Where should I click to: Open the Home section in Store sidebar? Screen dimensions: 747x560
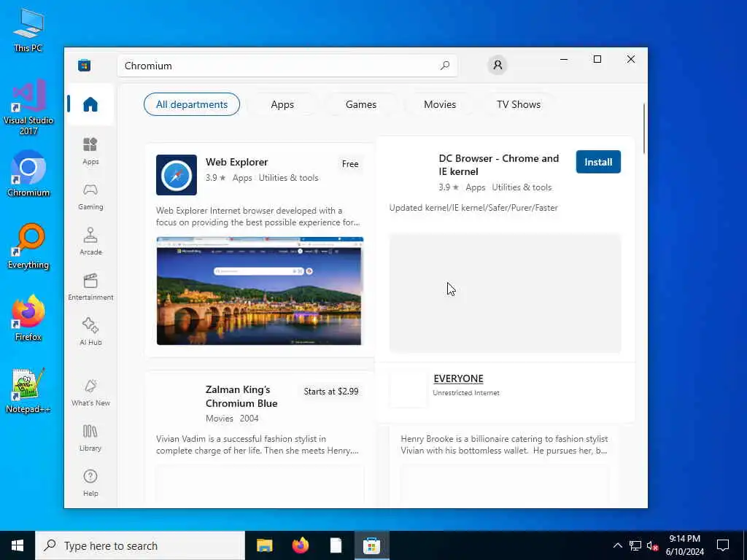90,104
